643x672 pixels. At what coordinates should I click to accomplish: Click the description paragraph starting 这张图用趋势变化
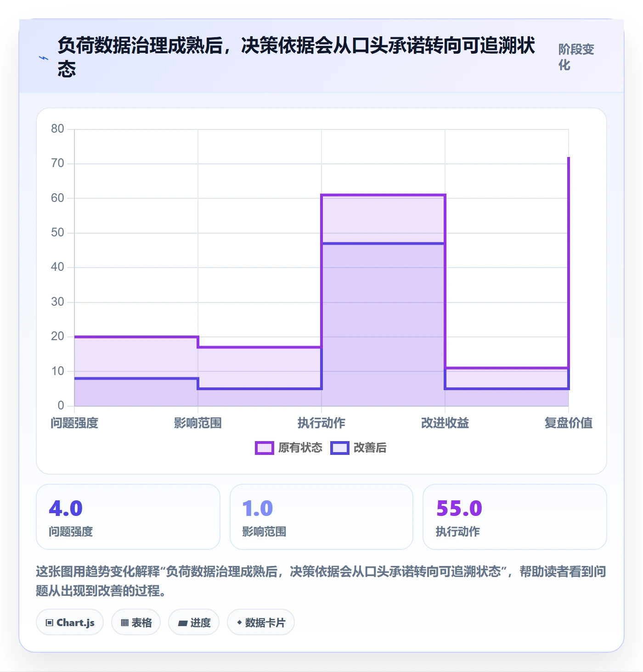pos(321,581)
